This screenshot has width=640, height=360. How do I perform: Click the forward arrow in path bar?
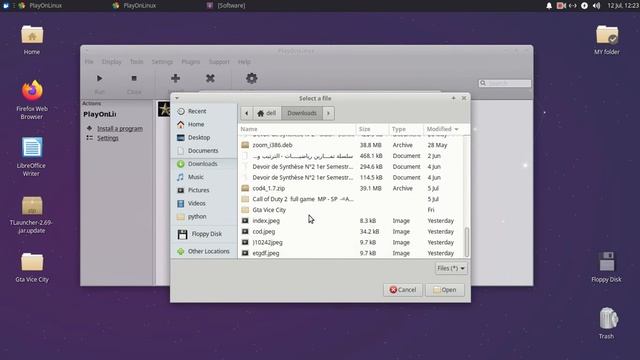(329, 113)
